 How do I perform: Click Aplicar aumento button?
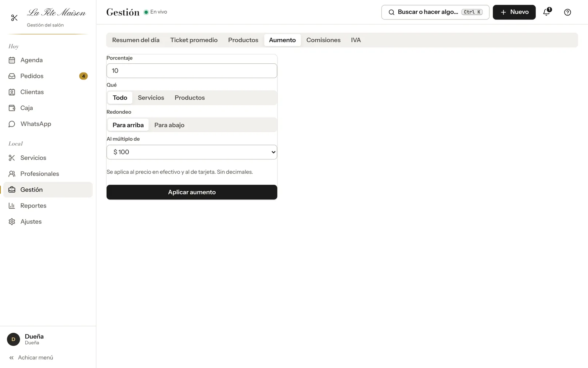click(x=192, y=192)
